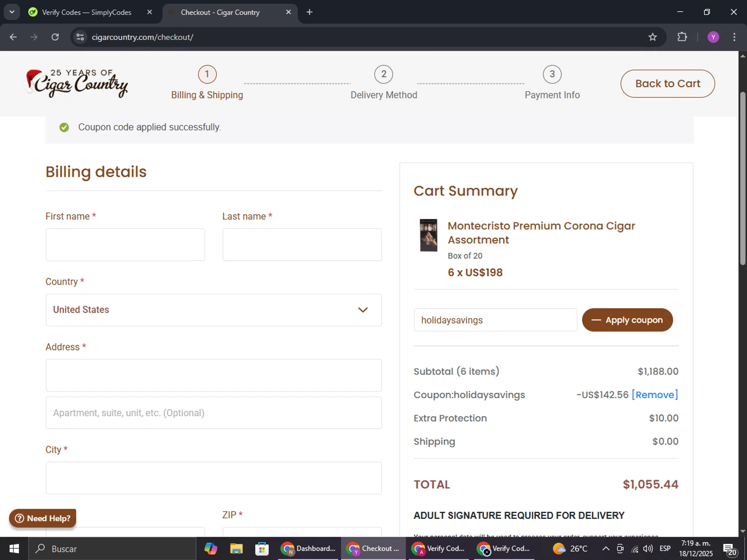The image size is (747, 560).
Task: Click the Apply coupon button
Action: (627, 320)
